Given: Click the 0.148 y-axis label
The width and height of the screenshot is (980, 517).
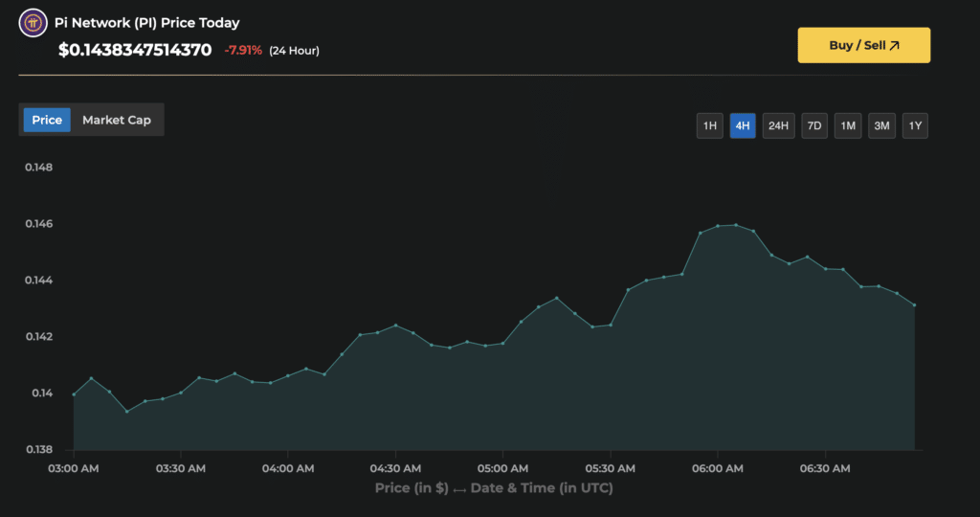Looking at the screenshot, I should pyautogui.click(x=38, y=167).
